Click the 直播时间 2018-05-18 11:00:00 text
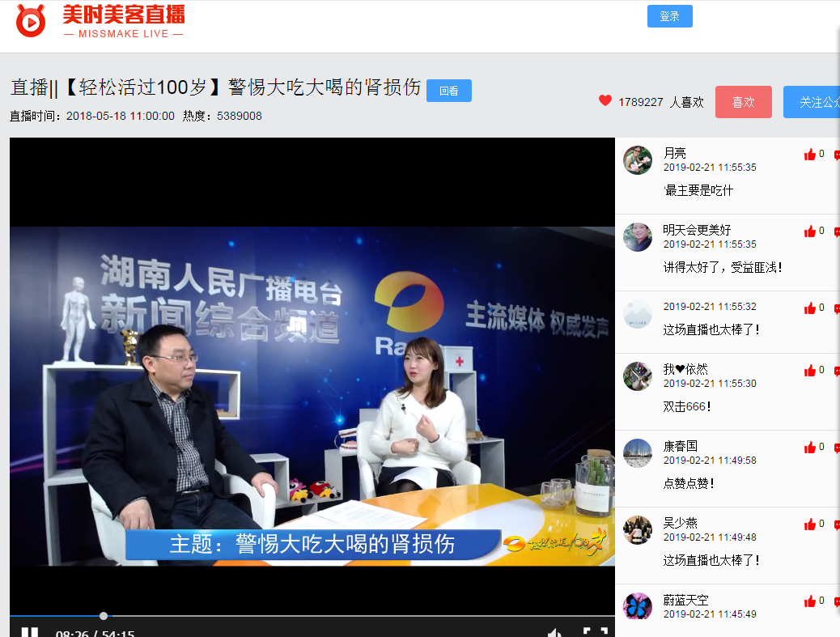The height and width of the screenshot is (637, 840). (92, 117)
